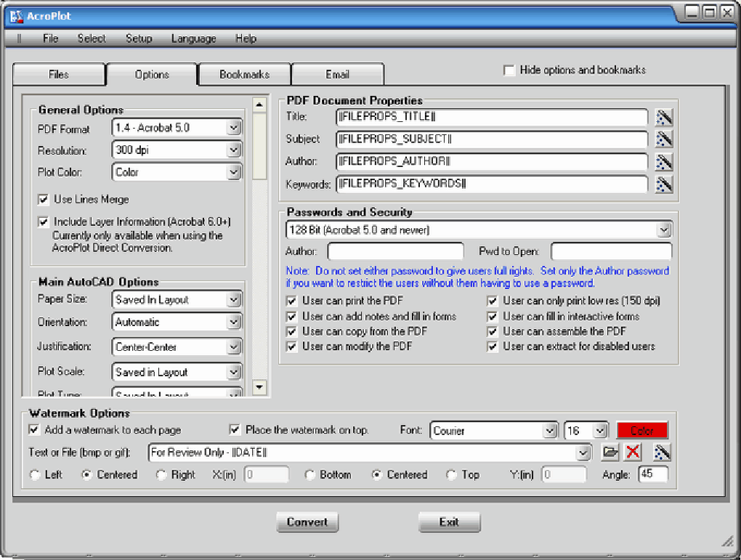Open the Select menu
This screenshot has width=741, height=560.
[92, 38]
